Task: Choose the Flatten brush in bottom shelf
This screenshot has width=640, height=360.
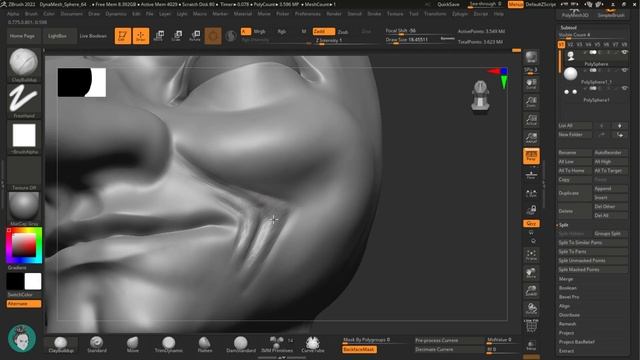Action: [x=205, y=344]
